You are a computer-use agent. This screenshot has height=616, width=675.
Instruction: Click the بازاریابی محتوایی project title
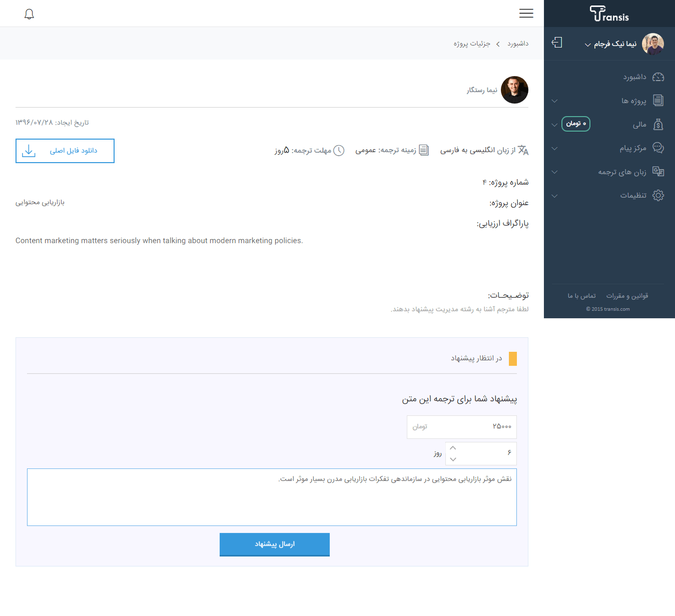[x=40, y=202]
